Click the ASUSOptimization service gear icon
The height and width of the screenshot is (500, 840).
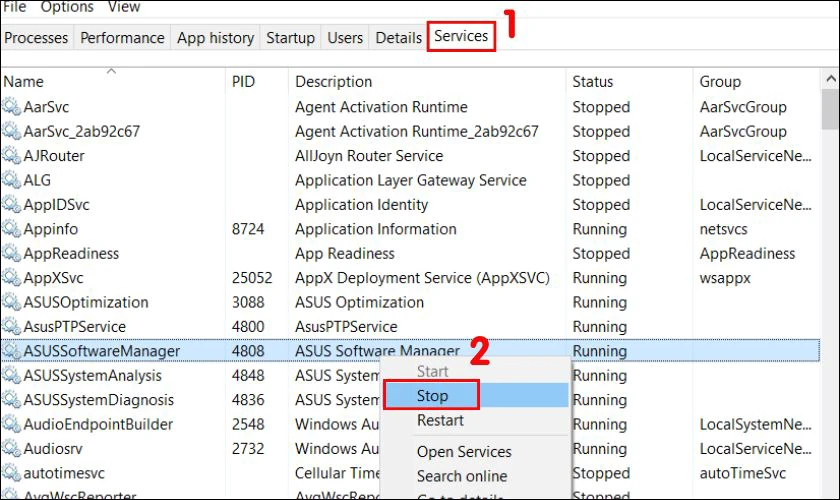[x=11, y=302]
